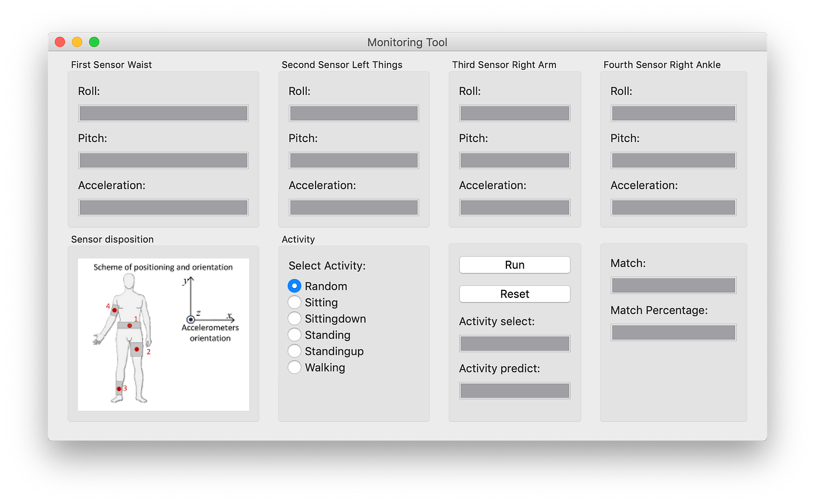Click the Pitch field for Second Sensor Left Things
The height and width of the screenshot is (504, 815).
(353, 160)
